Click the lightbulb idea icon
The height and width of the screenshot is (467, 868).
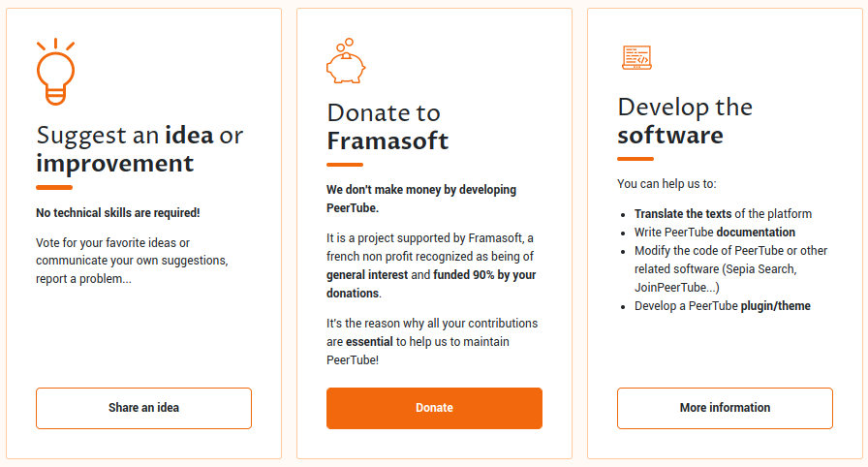[55, 72]
